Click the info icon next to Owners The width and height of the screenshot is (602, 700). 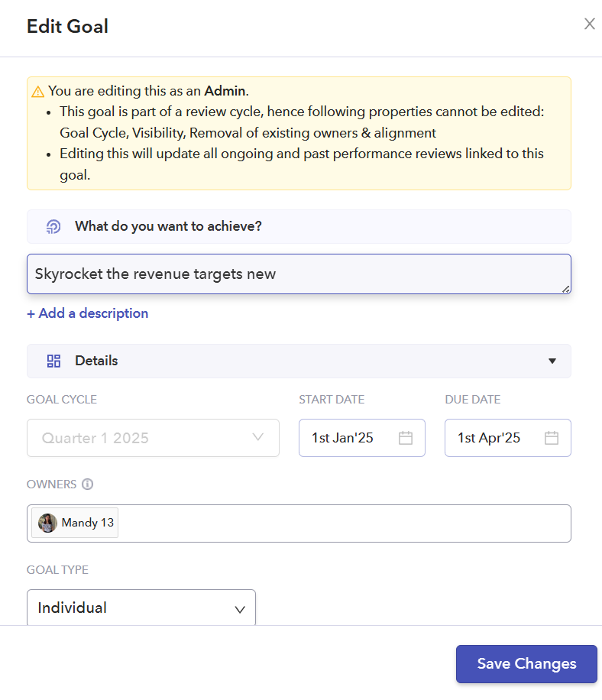click(x=87, y=484)
